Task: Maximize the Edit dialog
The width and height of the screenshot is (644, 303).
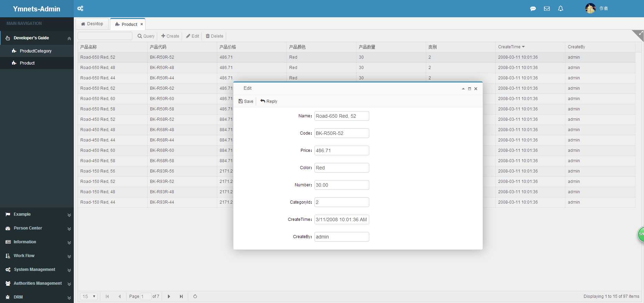Action: pyautogui.click(x=470, y=89)
